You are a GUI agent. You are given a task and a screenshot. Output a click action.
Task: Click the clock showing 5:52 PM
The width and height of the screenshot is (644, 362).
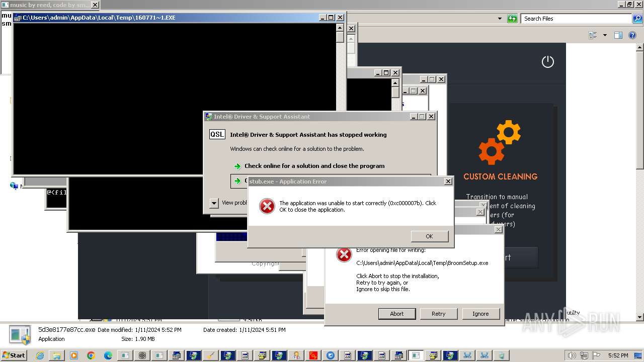[x=618, y=355]
